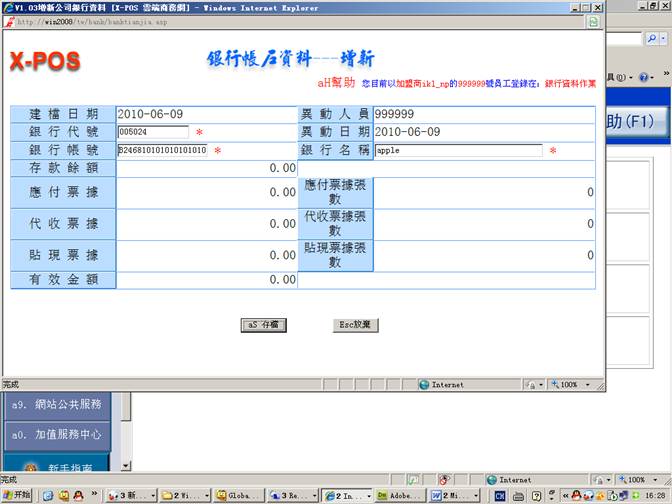This screenshot has width=672, height=504.
Task: Open the zoom level 100% dropdown
Action: coord(572,384)
